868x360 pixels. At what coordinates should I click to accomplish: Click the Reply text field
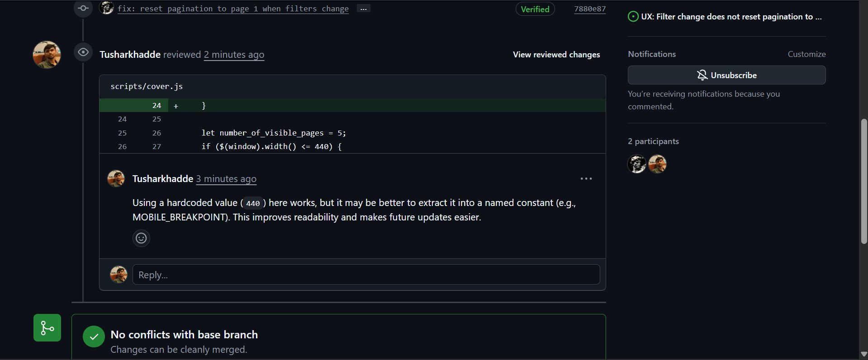(366, 275)
